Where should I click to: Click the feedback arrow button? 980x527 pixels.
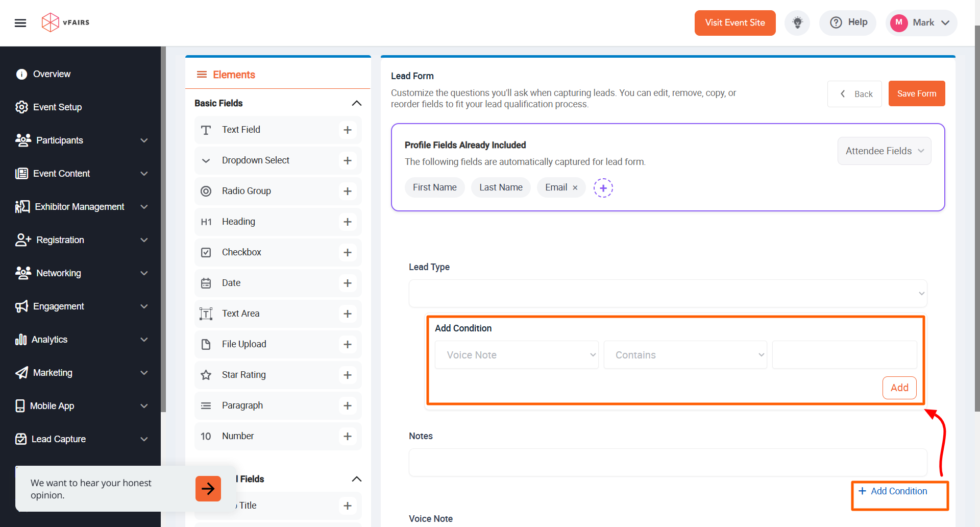tap(208, 489)
